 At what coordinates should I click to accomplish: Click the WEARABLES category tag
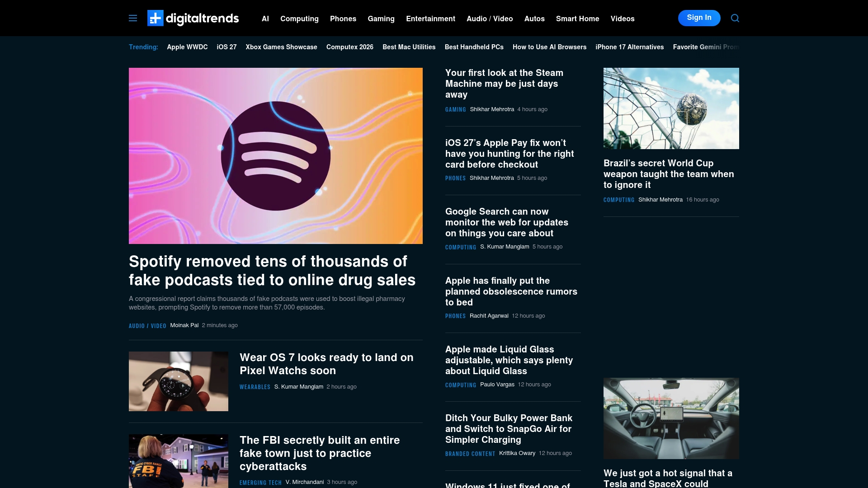(255, 387)
